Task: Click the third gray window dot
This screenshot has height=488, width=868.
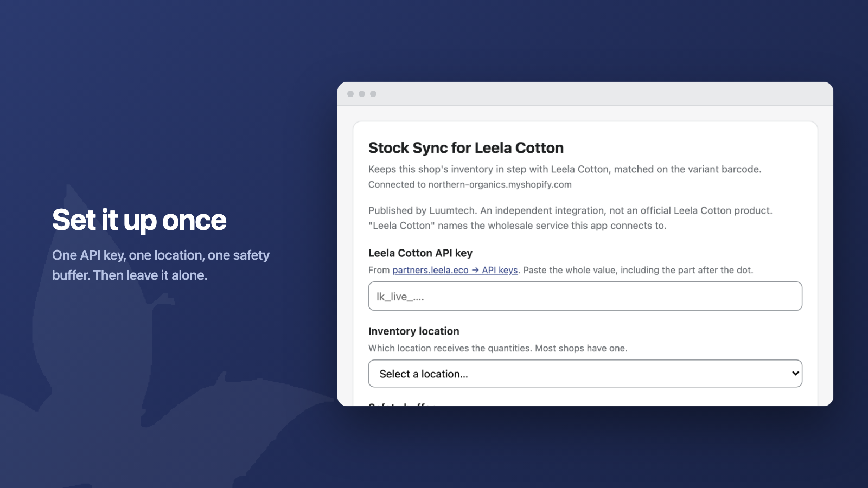Action: (373, 94)
